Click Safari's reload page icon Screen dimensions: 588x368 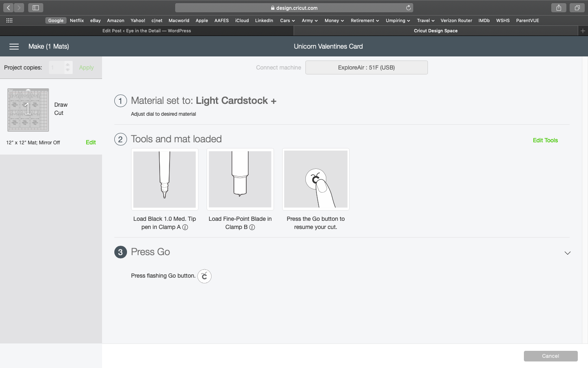408,8
